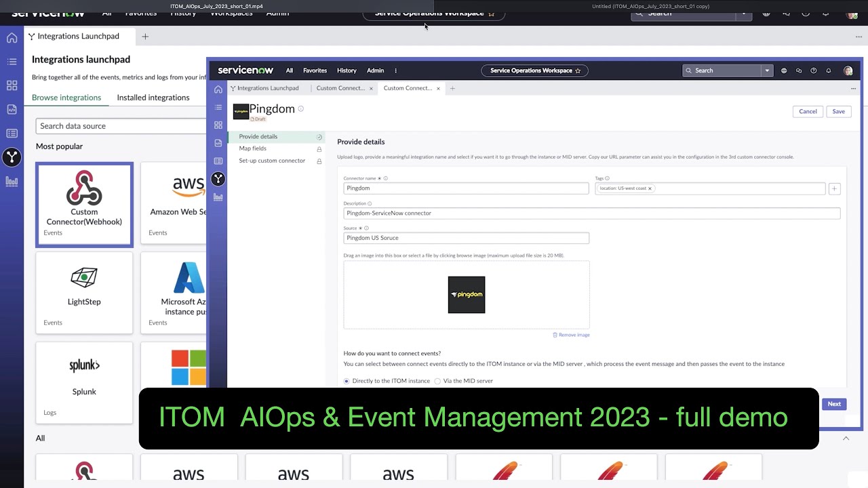This screenshot has width=868, height=488.
Task: Open All menu in front window header
Action: [x=290, y=70]
